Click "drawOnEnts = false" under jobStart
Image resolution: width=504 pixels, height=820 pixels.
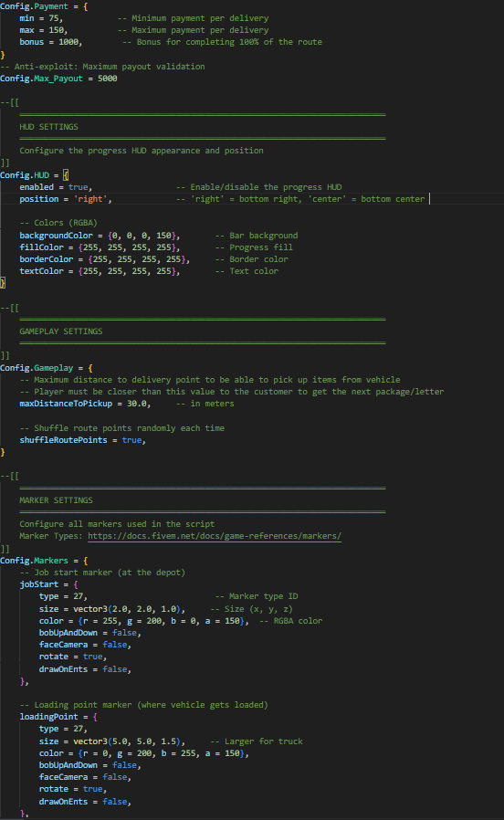(x=85, y=669)
